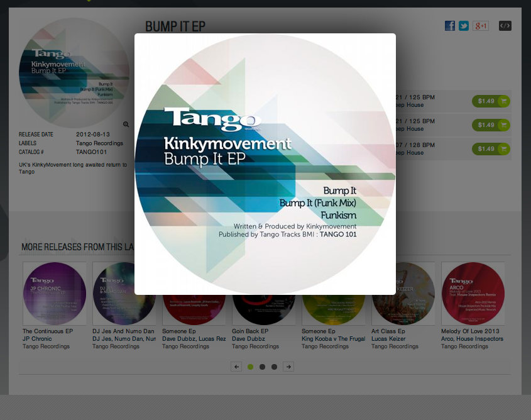Share release on Facebook
The height and width of the screenshot is (420, 531).
pyautogui.click(x=450, y=26)
